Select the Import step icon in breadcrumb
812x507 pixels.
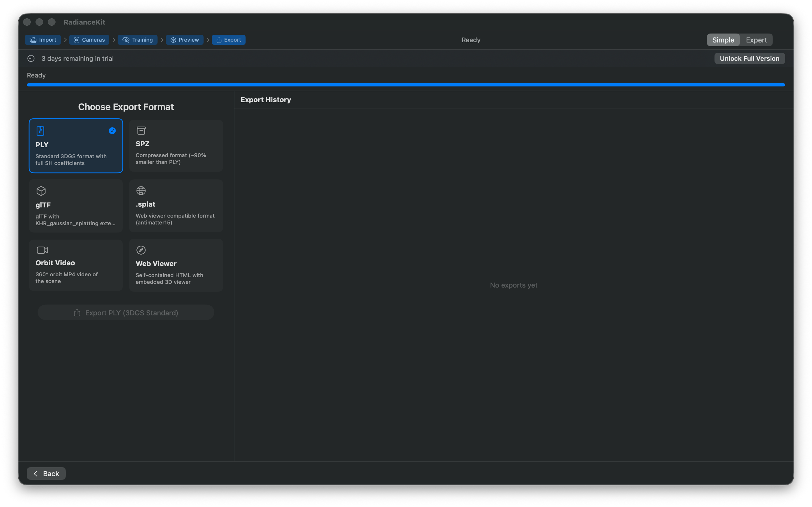[x=33, y=39]
